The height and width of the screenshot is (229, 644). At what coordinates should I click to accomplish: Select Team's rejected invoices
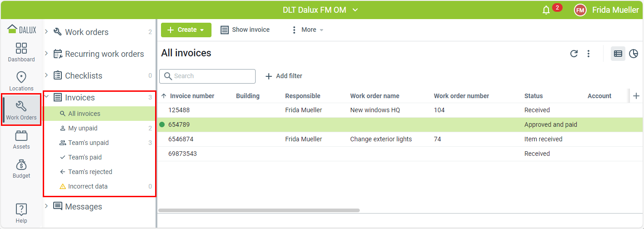(90, 172)
